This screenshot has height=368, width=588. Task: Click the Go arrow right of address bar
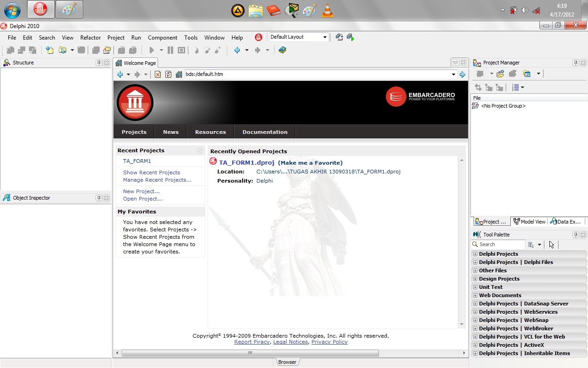click(463, 75)
